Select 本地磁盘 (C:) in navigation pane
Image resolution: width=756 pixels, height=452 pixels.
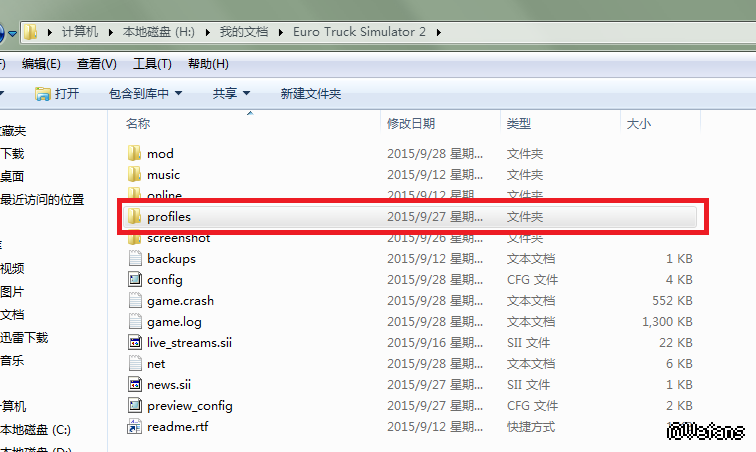pyautogui.click(x=35, y=429)
